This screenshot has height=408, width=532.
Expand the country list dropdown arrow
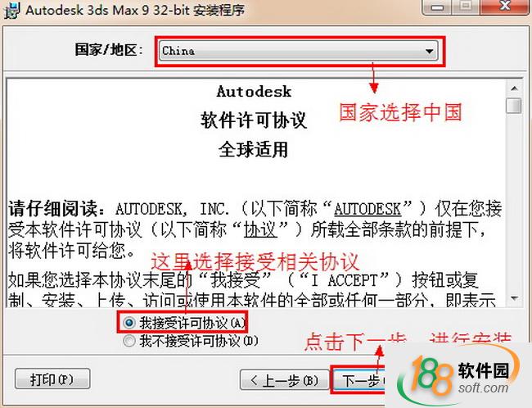click(x=429, y=52)
